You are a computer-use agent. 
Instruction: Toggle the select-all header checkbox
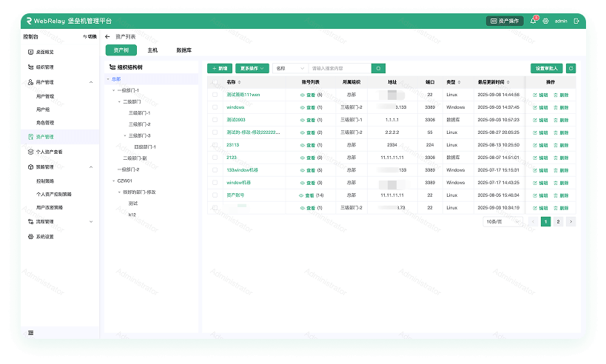click(215, 82)
